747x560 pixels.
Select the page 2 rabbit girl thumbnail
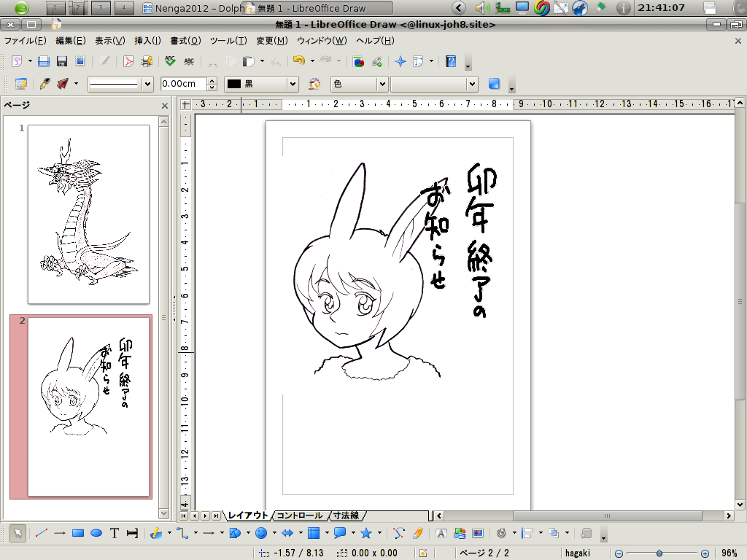[88, 407]
